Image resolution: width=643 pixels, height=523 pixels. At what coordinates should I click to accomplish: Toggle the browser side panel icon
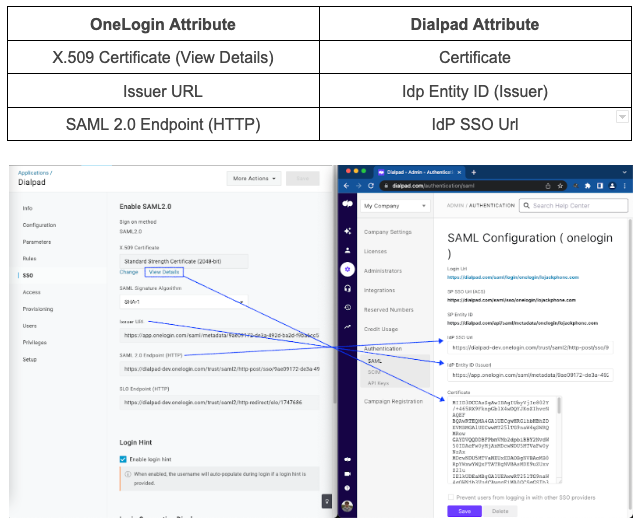[600, 186]
